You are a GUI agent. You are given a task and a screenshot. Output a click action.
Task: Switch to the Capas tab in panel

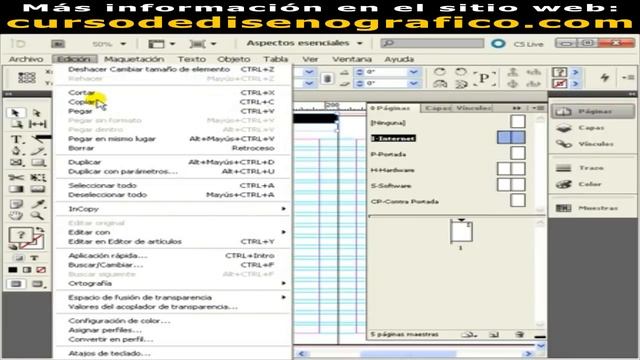(437, 108)
